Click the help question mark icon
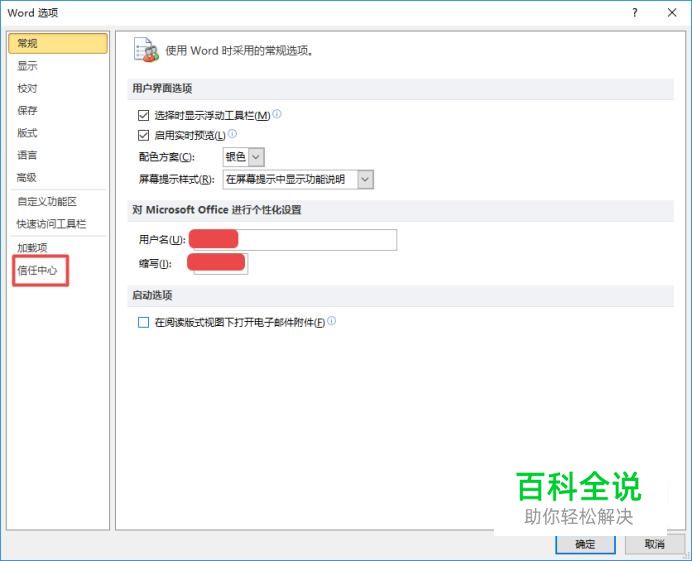 point(635,13)
